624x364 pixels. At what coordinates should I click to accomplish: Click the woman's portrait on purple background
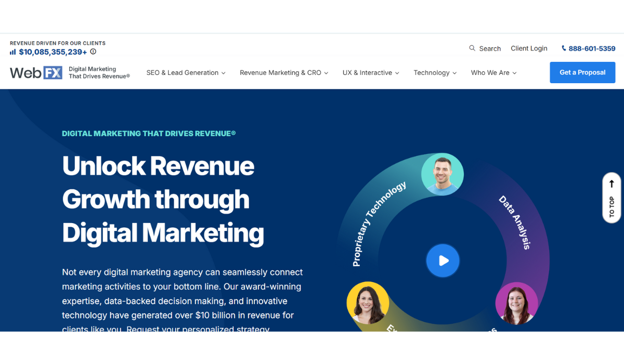click(x=516, y=303)
